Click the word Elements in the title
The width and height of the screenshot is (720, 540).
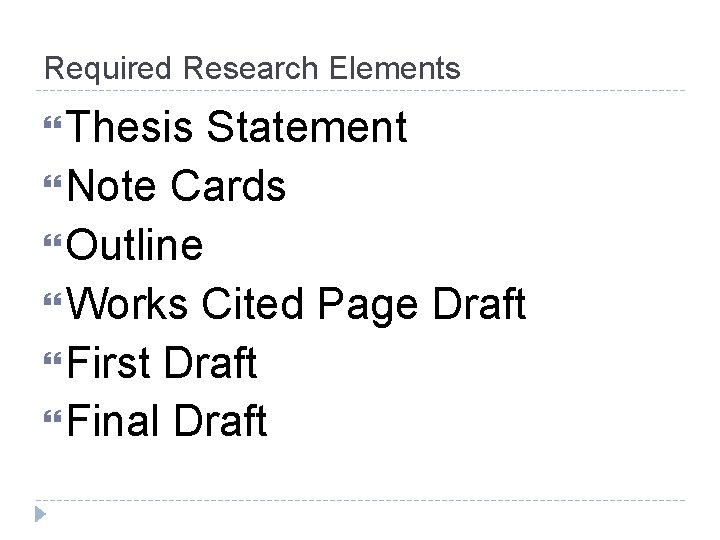point(395,68)
